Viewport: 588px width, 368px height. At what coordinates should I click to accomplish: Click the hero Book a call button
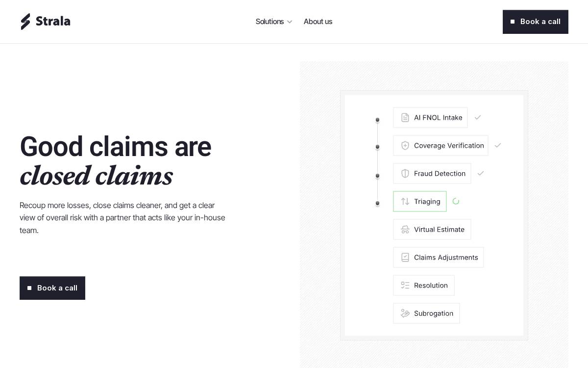coord(52,288)
